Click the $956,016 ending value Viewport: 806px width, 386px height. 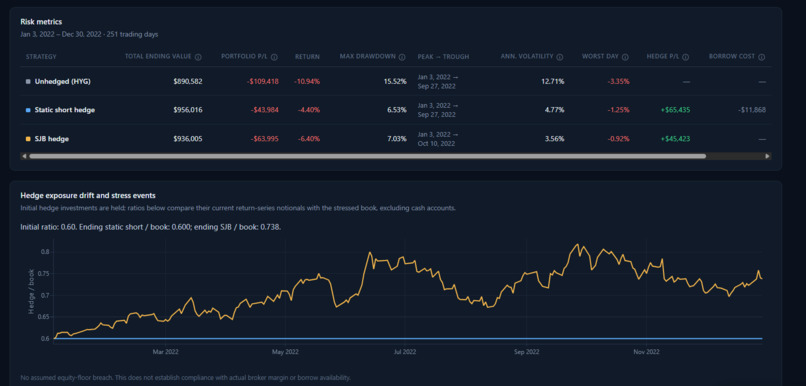(188, 110)
